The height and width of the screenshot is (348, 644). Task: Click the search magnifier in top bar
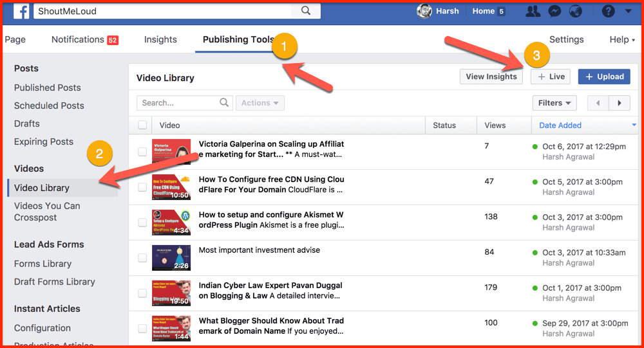(x=306, y=11)
